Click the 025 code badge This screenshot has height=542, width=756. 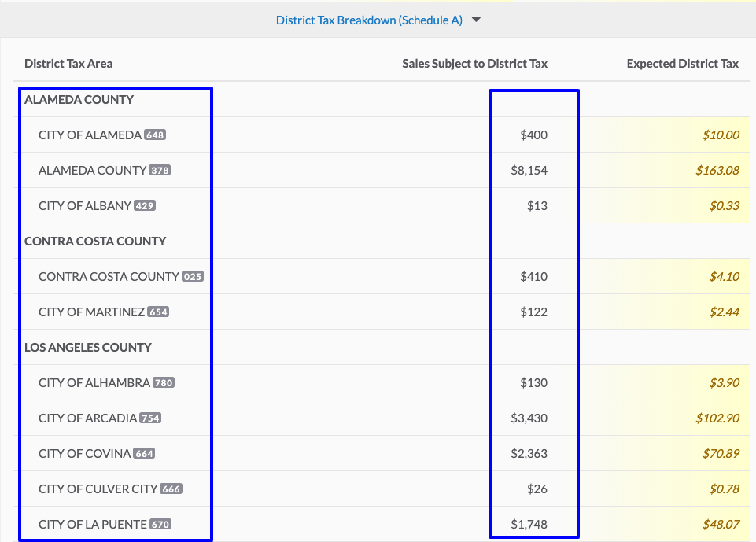pos(193,277)
